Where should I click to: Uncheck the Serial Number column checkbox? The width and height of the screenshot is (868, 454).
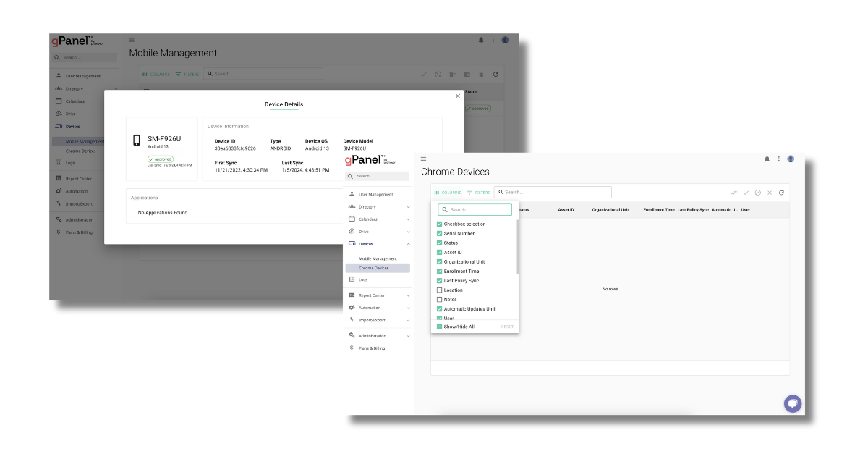pyautogui.click(x=439, y=233)
